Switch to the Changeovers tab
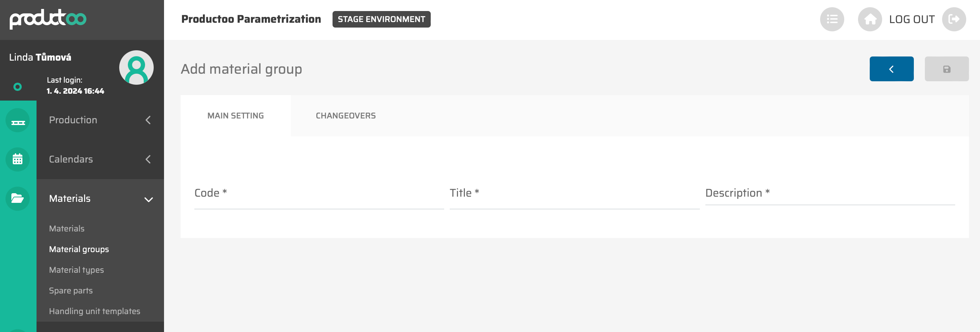This screenshot has height=332, width=980. coord(345,116)
